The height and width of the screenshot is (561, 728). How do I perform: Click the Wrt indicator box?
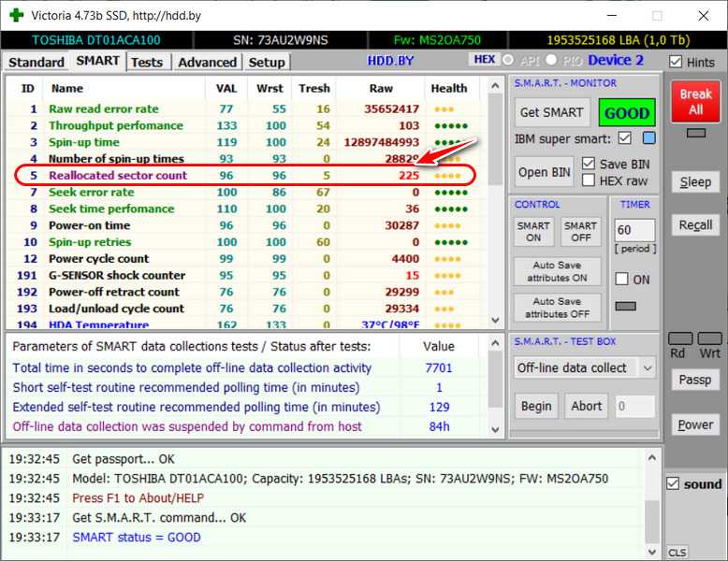pyautogui.click(x=710, y=338)
